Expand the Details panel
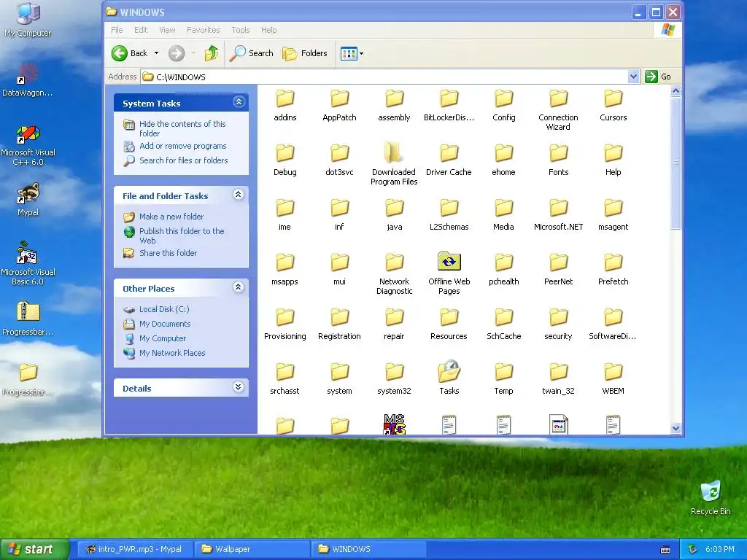The height and width of the screenshot is (560, 747). (239, 386)
